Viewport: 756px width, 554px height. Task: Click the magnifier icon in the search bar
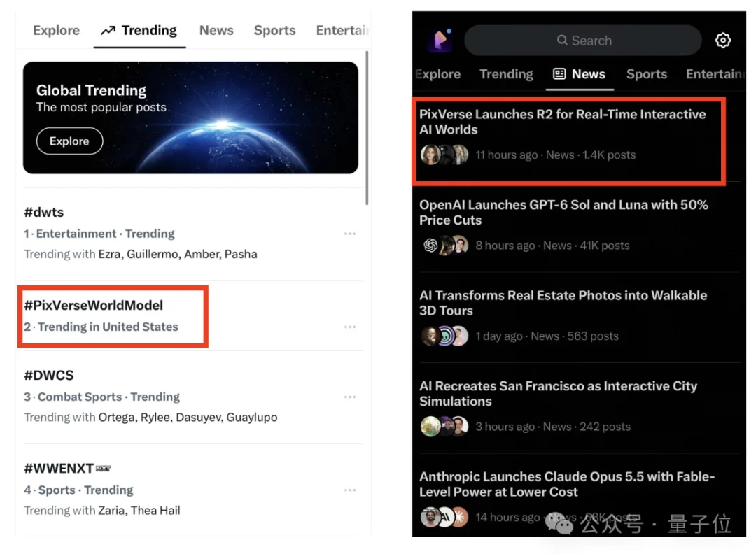click(561, 40)
